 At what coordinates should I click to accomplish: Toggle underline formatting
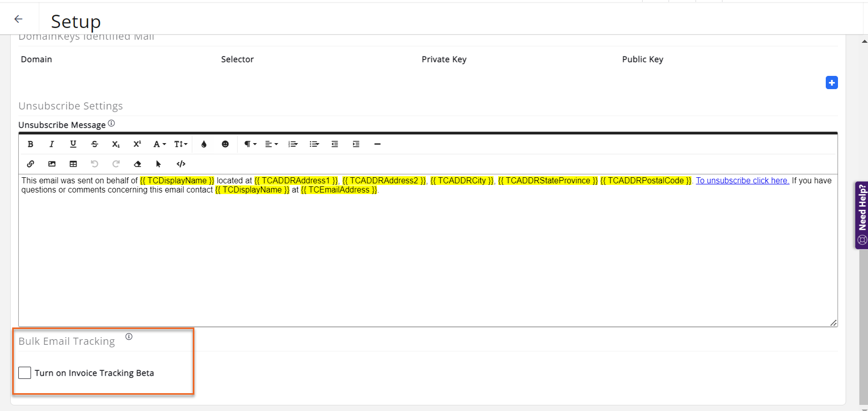(x=73, y=144)
